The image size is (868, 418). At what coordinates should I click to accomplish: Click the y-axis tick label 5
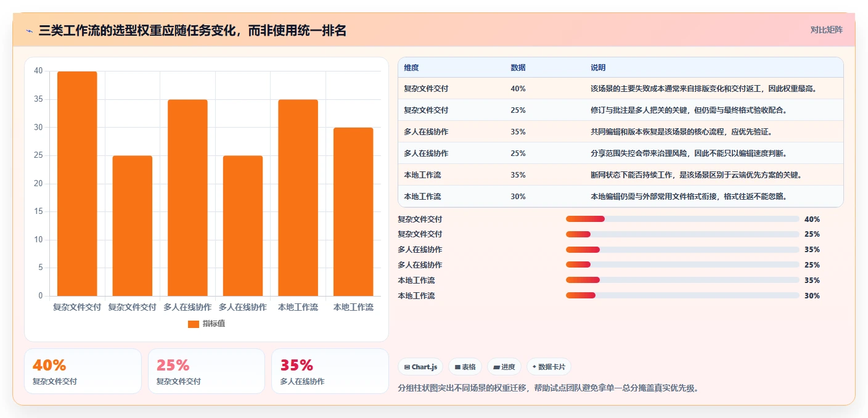[41, 268]
